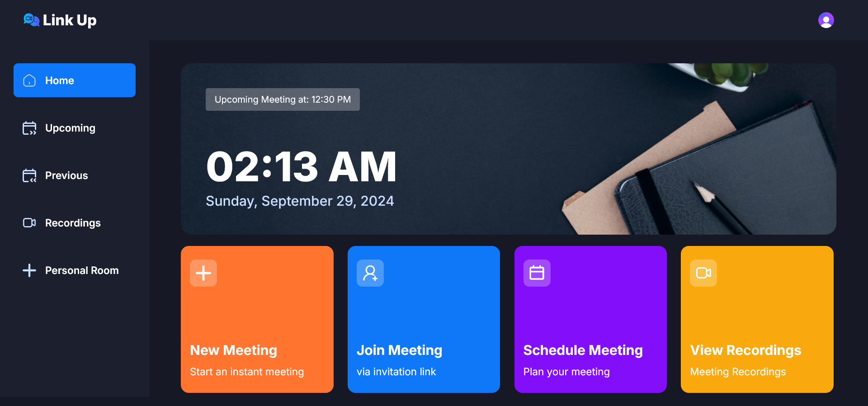Viewport: 868px width, 406px height.
Task: Open the user profile avatar
Action: (x=826, y=20)
